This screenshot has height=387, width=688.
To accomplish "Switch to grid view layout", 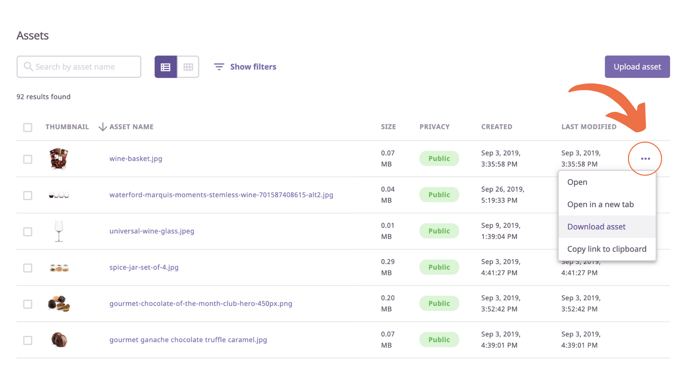I will [x=188, y=67].
